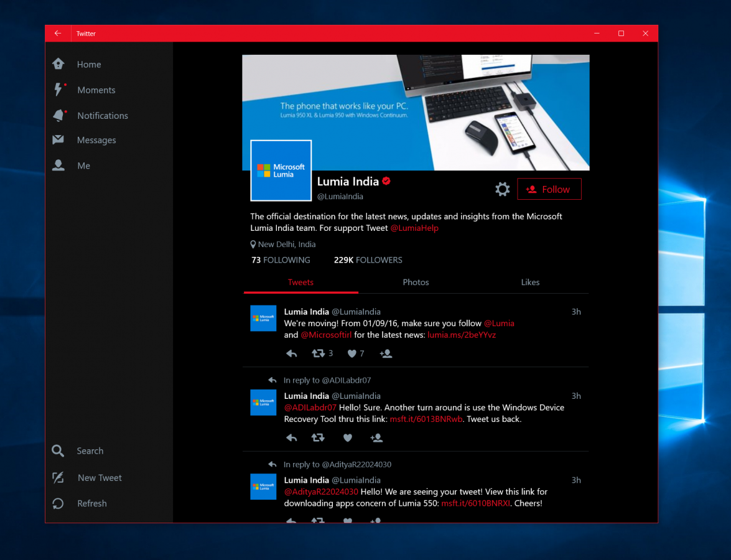Screen dimensions: 731x560
Task: Click the "New Delhi, India" location text
Action: (x=287, y=245)
